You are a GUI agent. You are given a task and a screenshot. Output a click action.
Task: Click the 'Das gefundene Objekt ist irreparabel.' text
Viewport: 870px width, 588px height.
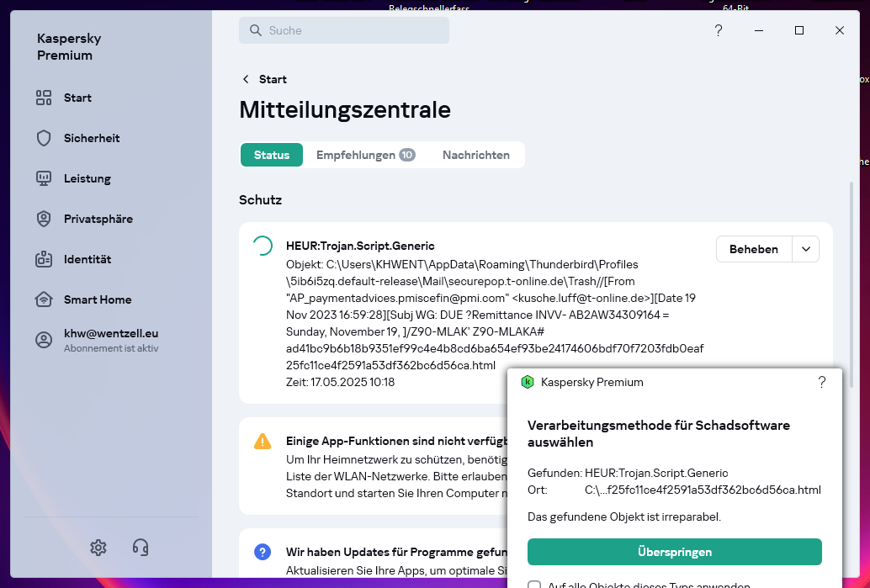click(624, 517)
